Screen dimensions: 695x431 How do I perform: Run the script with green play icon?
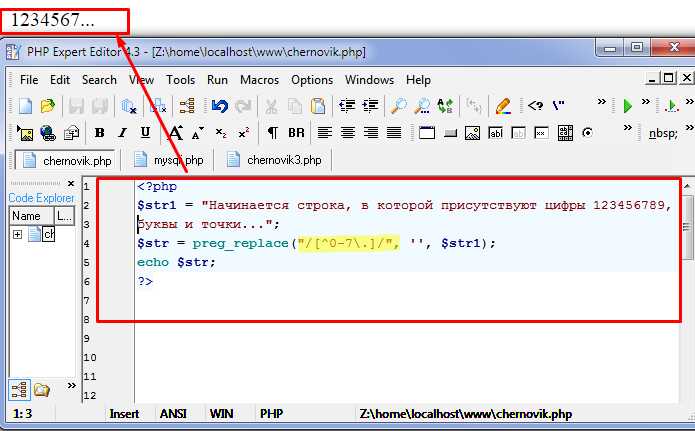[x=627, y=105]
